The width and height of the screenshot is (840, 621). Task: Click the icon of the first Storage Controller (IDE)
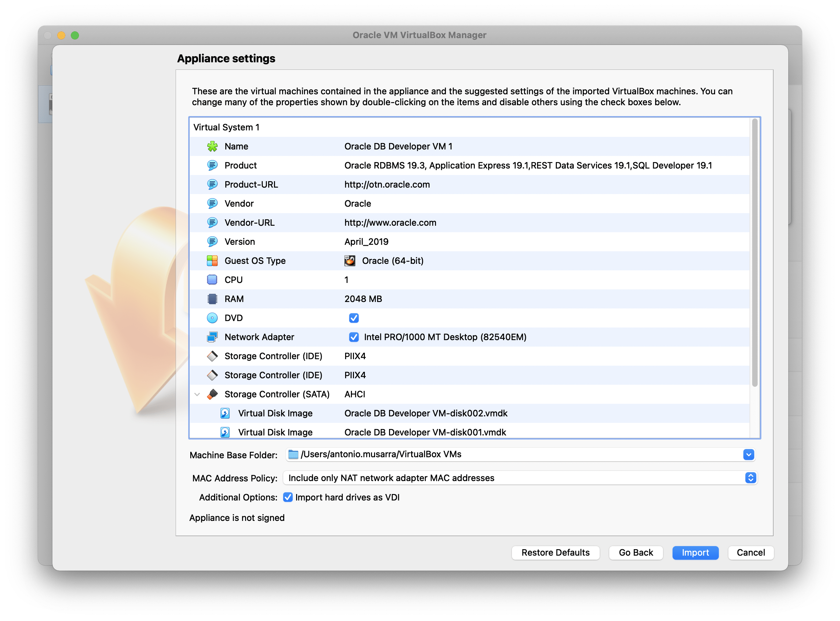pos(212,356)
